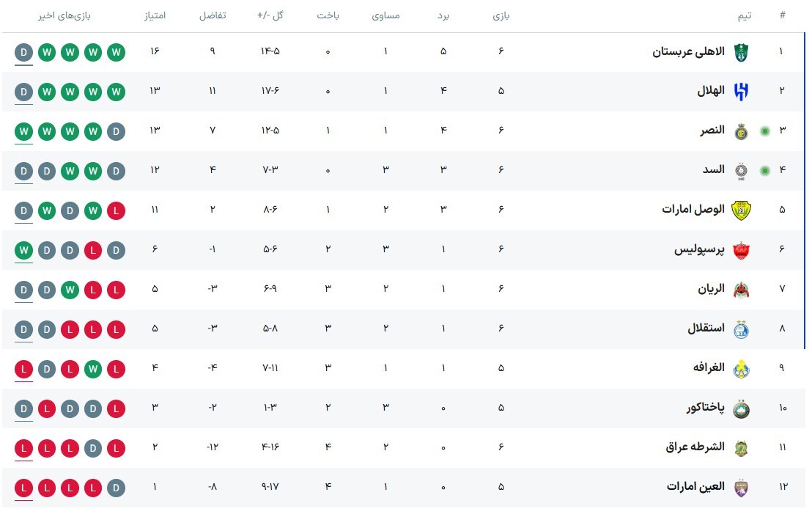
Task: Open the الریان team name link
Action: tap(711, 288)
